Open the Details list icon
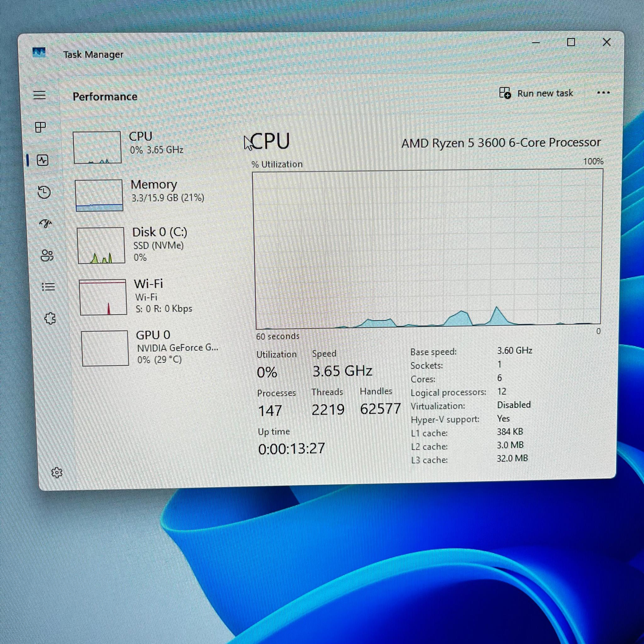 pos(48,287)
